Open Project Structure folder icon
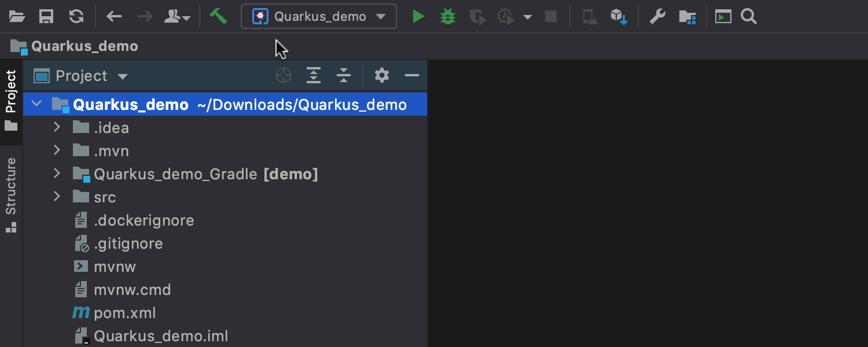 (x=687, y=17)
